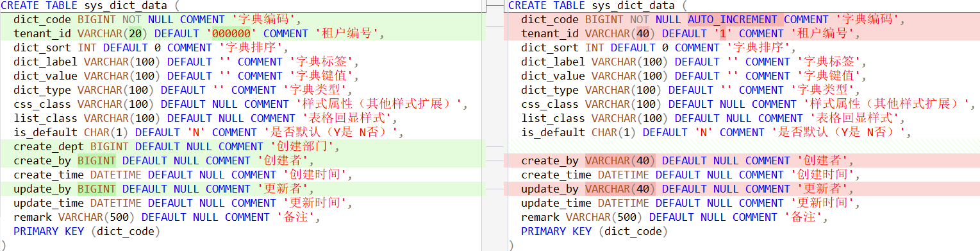Click dict_sort in the original SQL pane
Image resolution: width=980 pixels, height=251 pixels.
point(42,48)
